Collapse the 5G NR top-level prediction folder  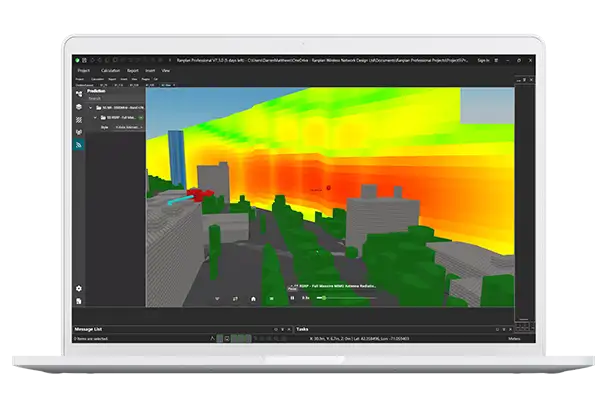point(91,108)
